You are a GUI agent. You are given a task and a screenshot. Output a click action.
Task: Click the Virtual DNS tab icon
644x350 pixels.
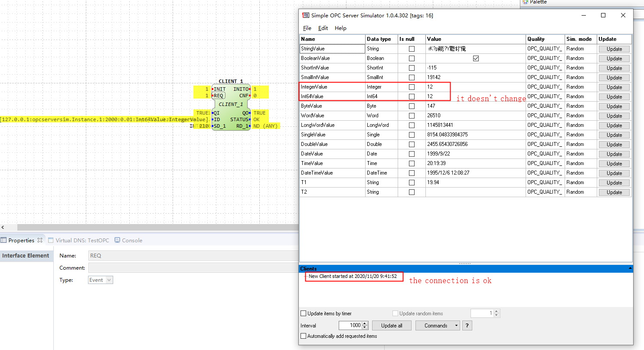coord(51,240)
